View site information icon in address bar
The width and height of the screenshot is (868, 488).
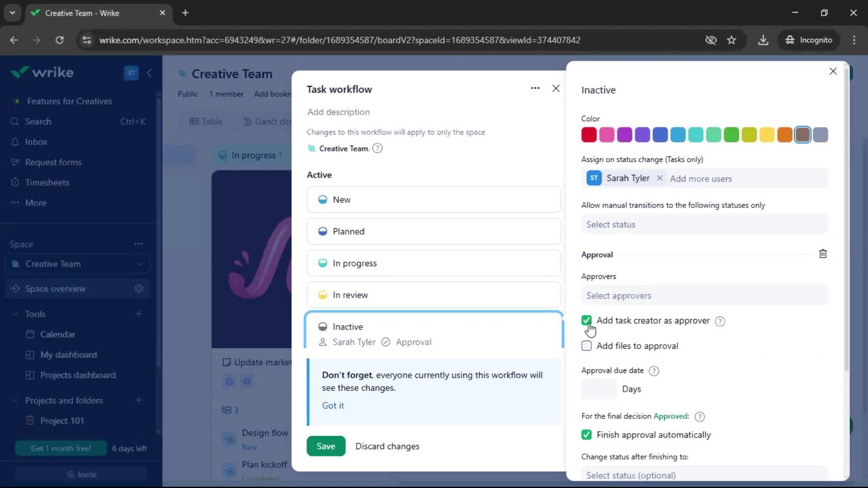click(87, 40)
